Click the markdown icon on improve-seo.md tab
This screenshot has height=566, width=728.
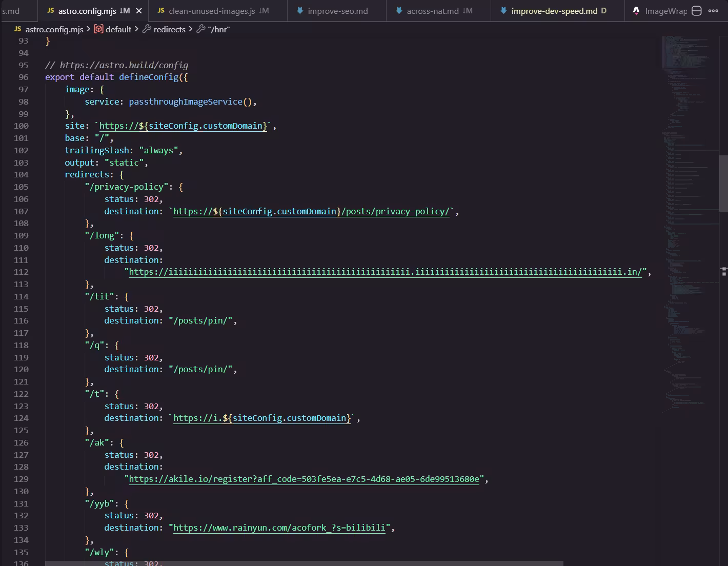pos(300,11)
